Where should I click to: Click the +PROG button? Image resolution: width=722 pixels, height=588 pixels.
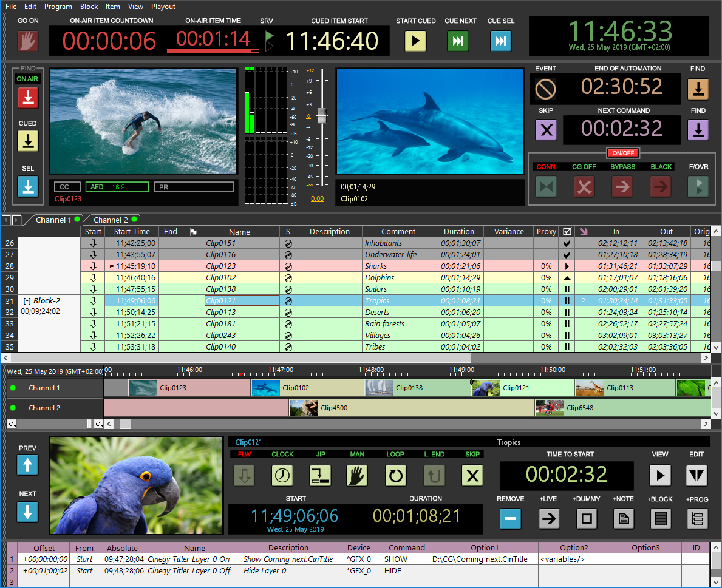tap(697, 519)
